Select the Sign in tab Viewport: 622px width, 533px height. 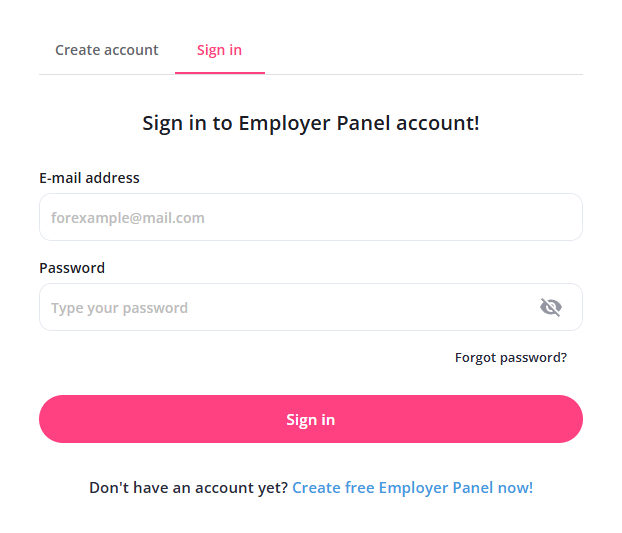coord(219,50)
